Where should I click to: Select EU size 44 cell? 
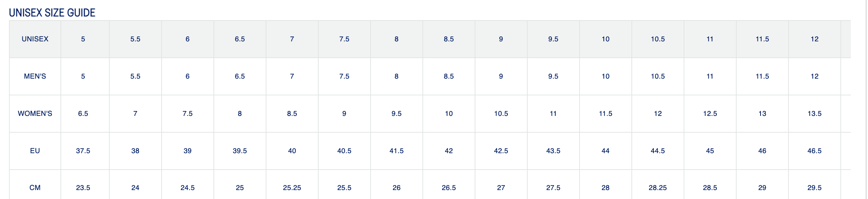(606, 151)
